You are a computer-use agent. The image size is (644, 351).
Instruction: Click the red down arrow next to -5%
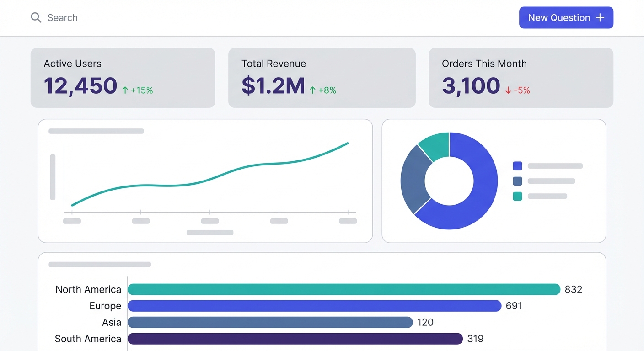tap(507, 90)
